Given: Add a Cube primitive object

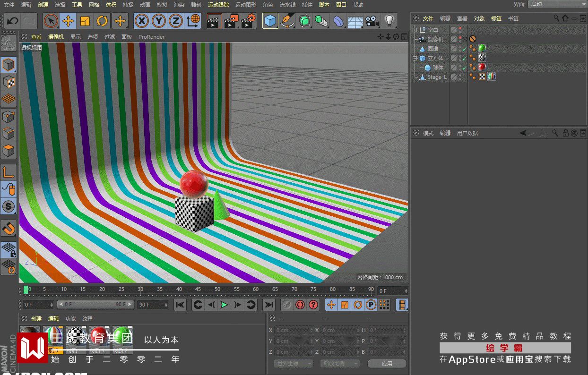Looking at the screenshot, I should tap(270, 21).
